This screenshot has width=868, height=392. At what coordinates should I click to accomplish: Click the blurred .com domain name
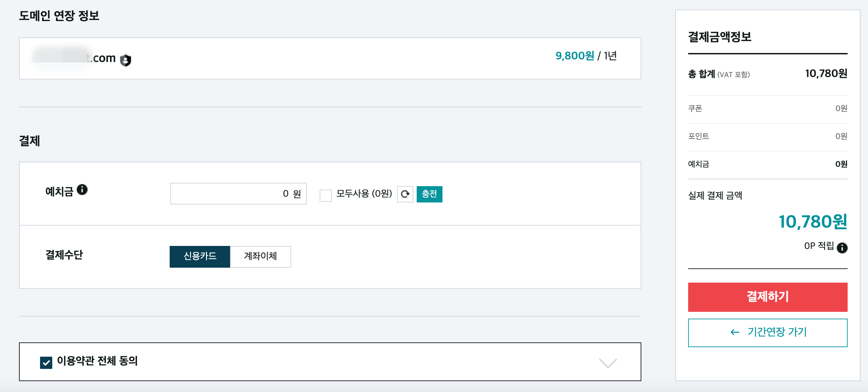[74, 58]
